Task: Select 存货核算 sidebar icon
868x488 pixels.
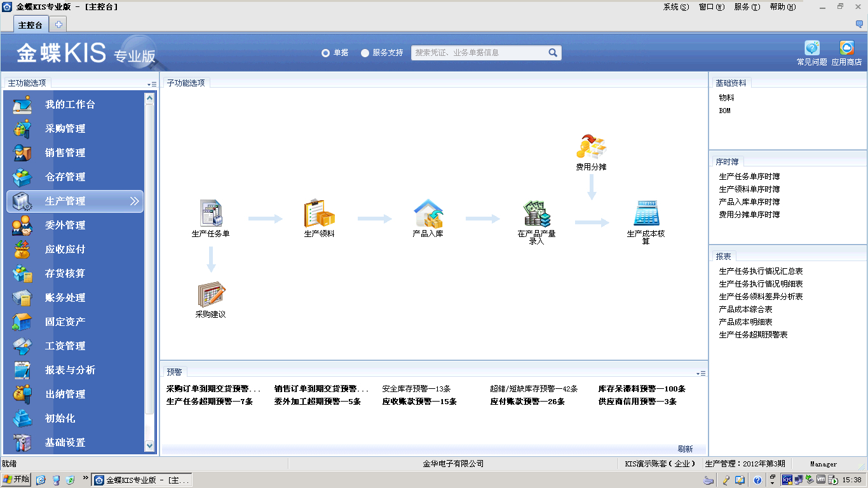Action: coord(22,274)
